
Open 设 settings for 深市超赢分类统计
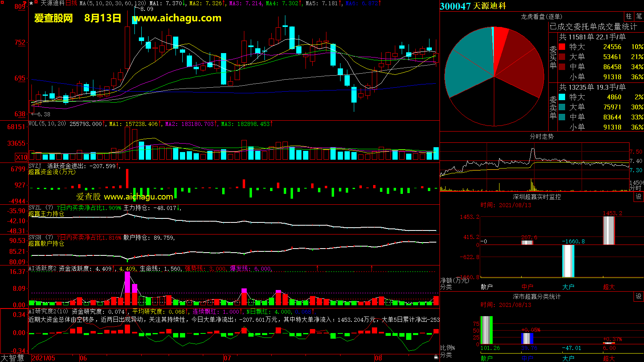[638, 296]
